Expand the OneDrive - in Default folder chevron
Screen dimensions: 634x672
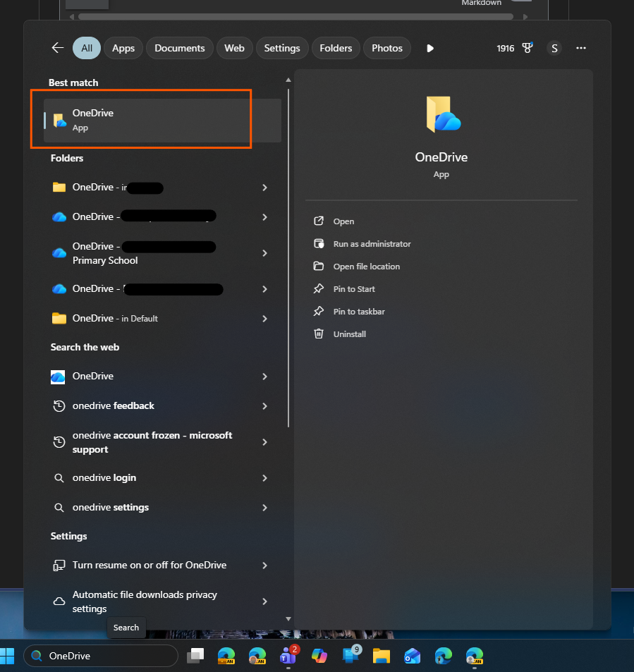[x=265, y=319]
